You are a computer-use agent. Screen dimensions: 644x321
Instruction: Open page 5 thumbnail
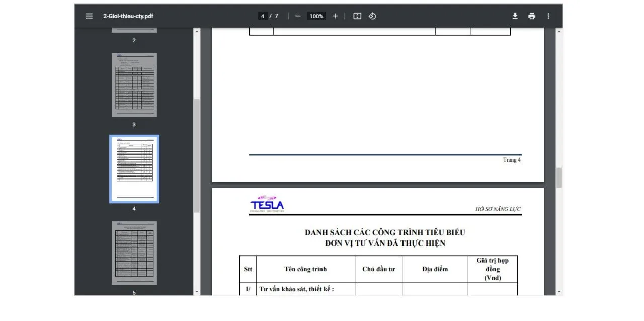[134, 253]
